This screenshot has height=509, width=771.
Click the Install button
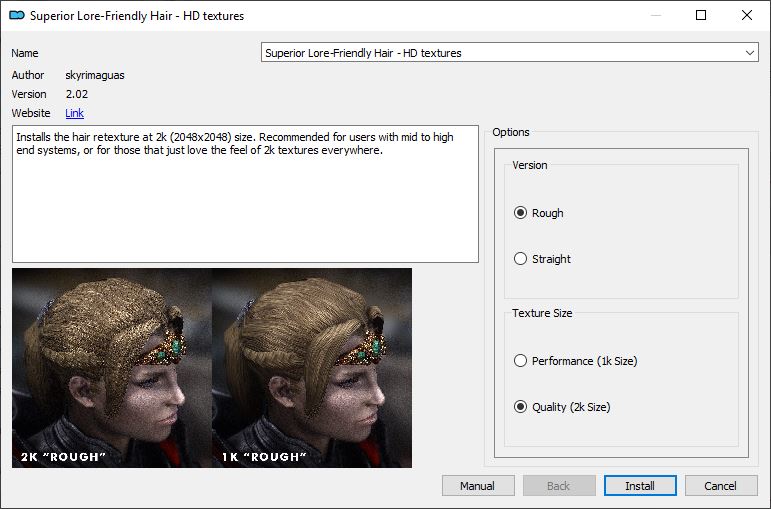pyautogui.click(x=640, y=486)
